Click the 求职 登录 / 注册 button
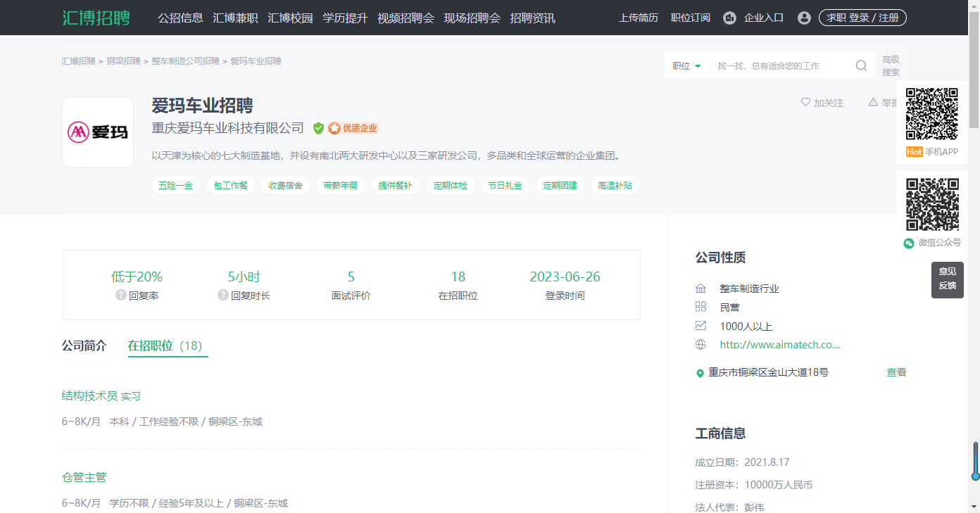 862,18
